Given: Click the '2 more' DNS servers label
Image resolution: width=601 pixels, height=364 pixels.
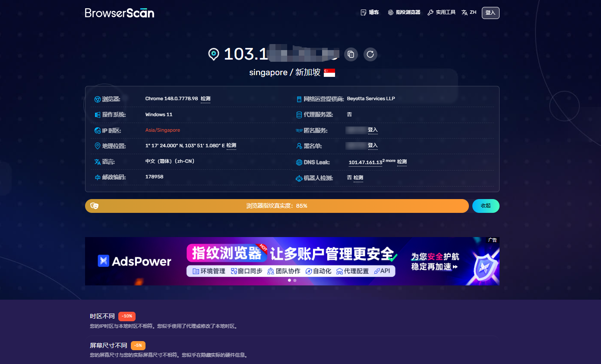Looking at the screenshot, I should [x=389, y=161].
